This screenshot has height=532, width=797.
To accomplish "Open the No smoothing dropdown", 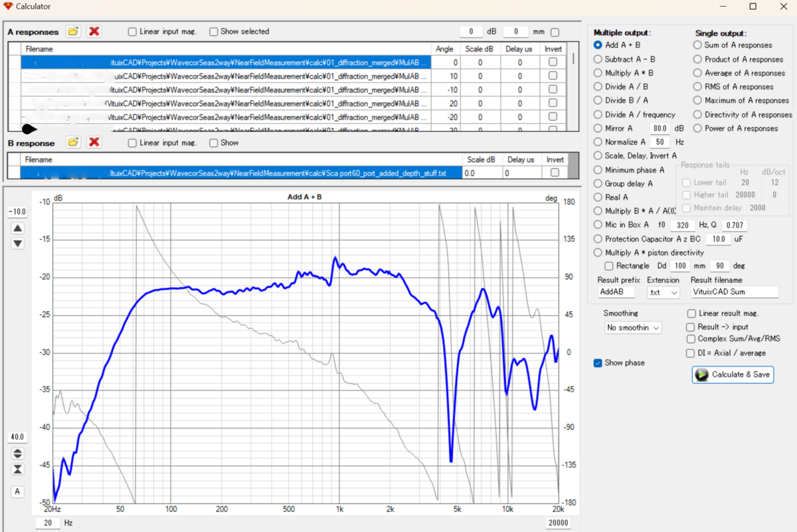I will click(x=633, y=327).
